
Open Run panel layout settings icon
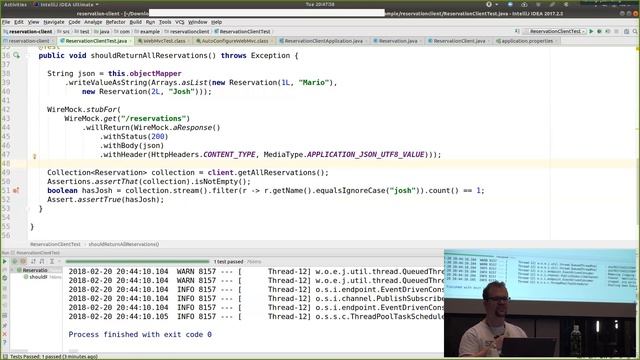[x=4, y=316]
